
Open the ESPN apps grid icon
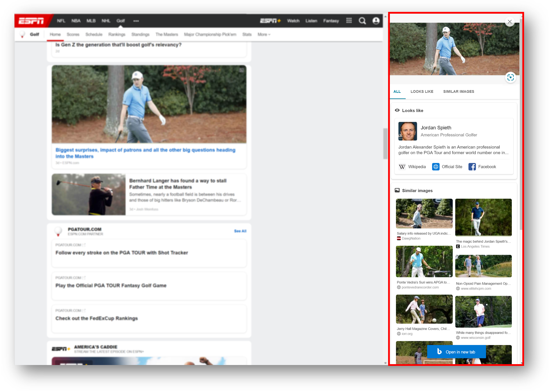coord(349,21)
